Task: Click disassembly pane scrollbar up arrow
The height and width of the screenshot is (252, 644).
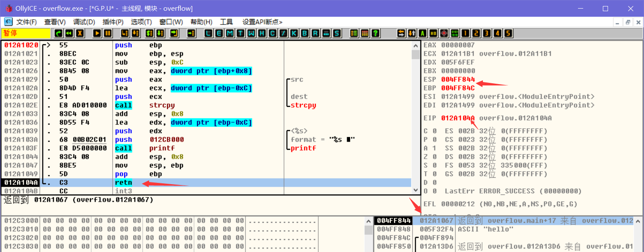Action: pos(416,46)
